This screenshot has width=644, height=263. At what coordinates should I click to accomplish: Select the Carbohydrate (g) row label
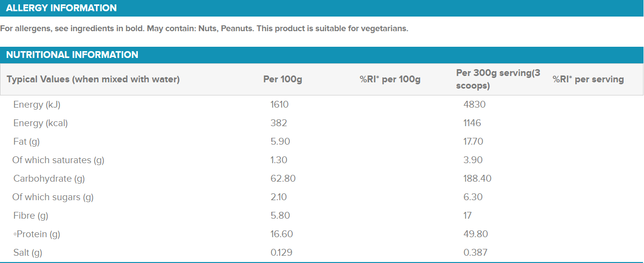(x=49, y=179)
